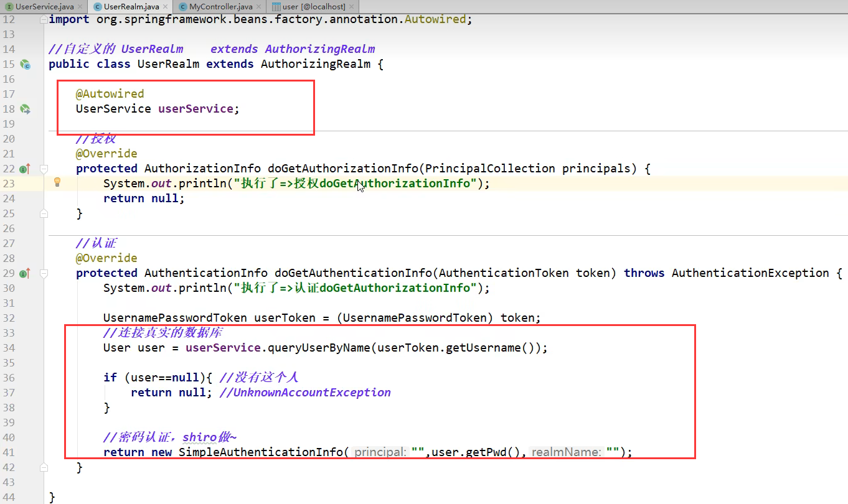Click the @Autowired annotation on line 17
The width and height of the screenshot is (848, 504).
pyautogui.click(x=110, y=94)
